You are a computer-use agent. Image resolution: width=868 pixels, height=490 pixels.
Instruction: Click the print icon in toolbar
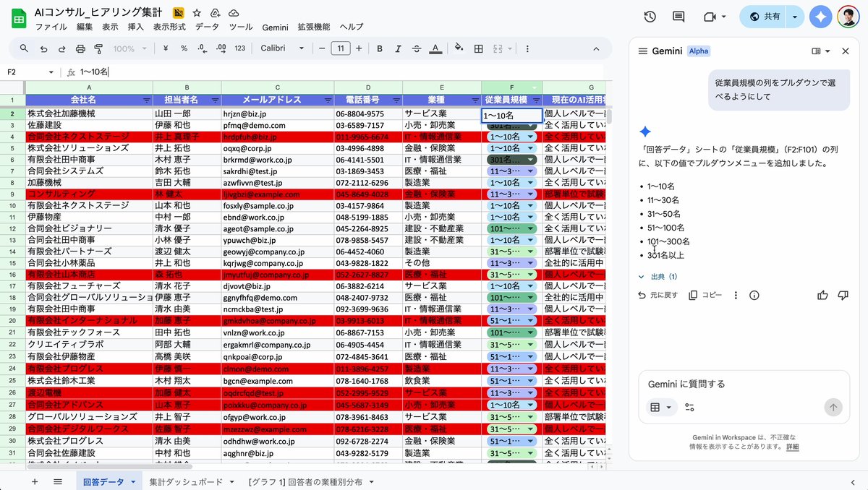(80, 48)
